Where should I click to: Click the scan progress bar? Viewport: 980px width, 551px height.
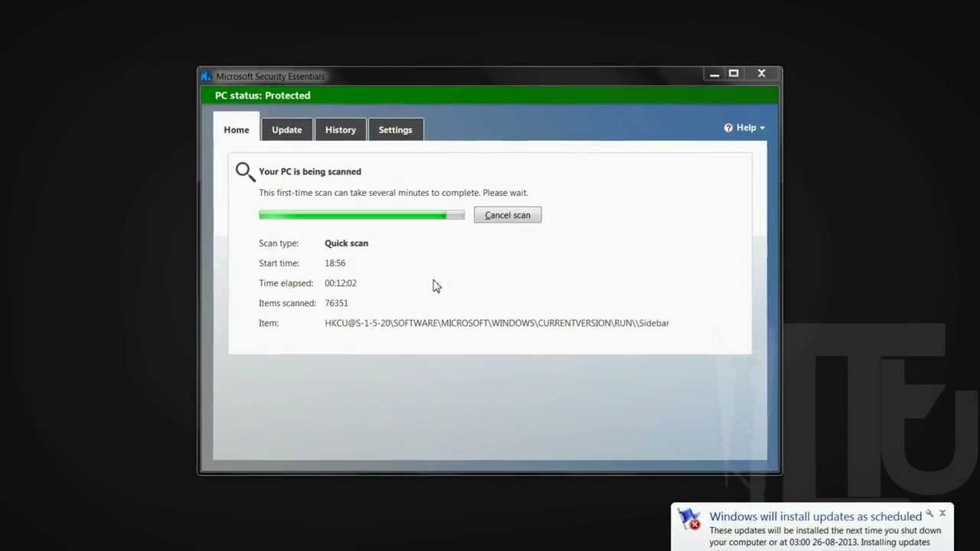[x=361, y=215]
